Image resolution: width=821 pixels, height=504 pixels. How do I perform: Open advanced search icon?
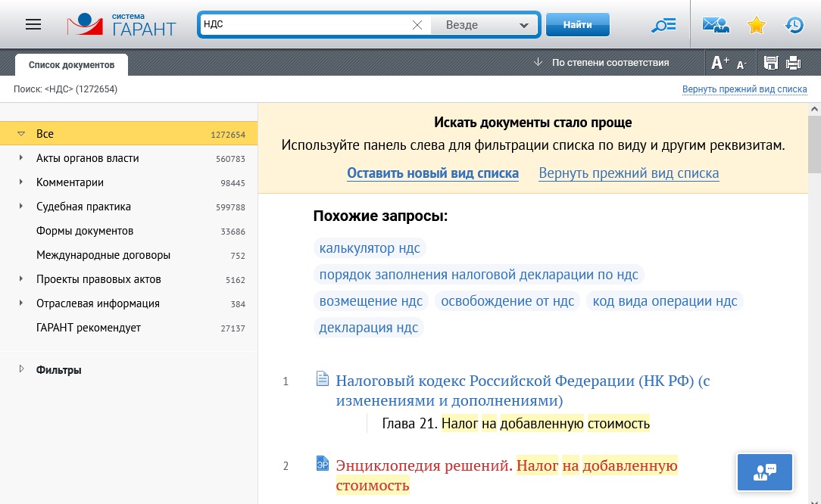click(663, 25)
